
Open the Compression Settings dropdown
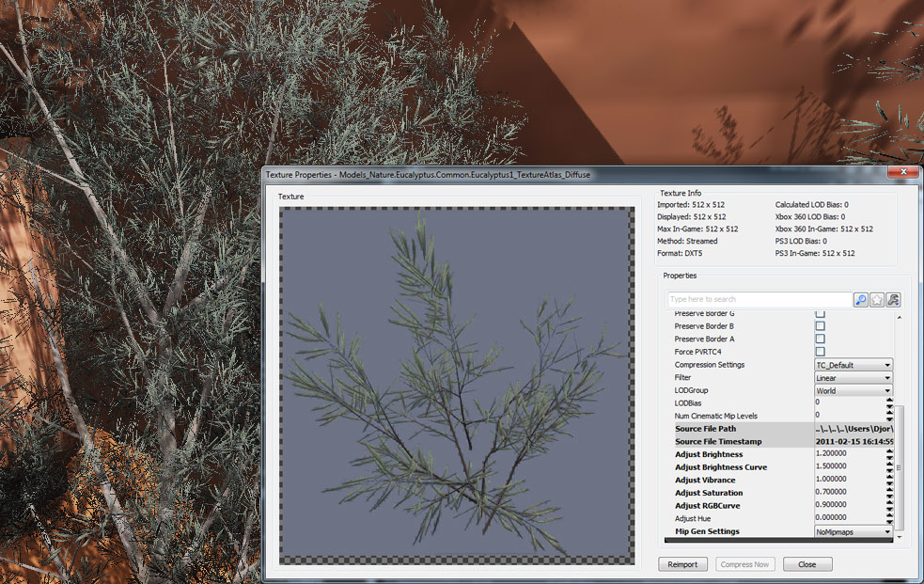pos(854,365)
